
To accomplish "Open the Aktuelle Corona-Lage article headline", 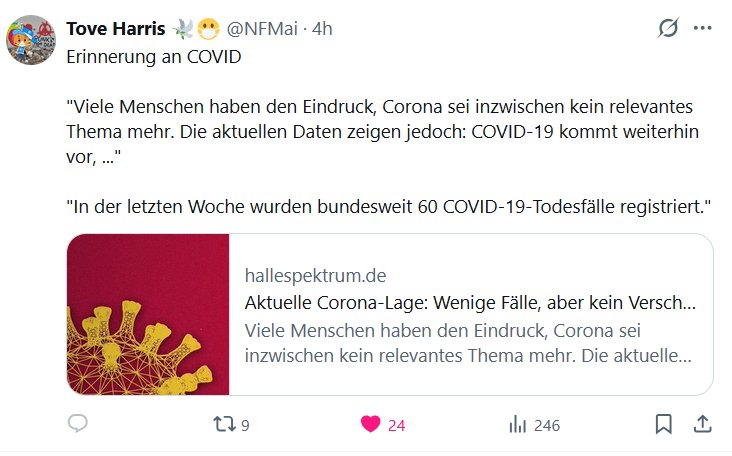I will [x=471, y=303].
